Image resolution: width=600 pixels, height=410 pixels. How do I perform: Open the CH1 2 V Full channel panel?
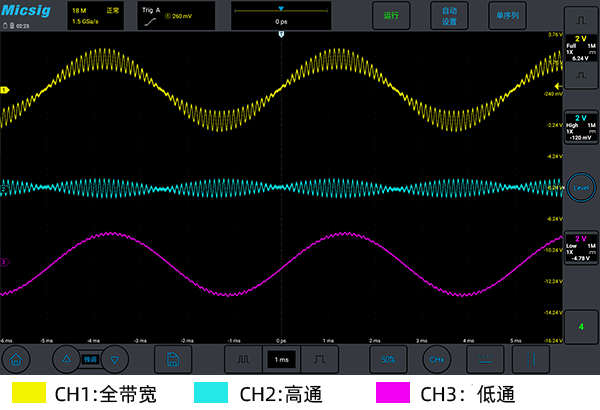[581, 48]
